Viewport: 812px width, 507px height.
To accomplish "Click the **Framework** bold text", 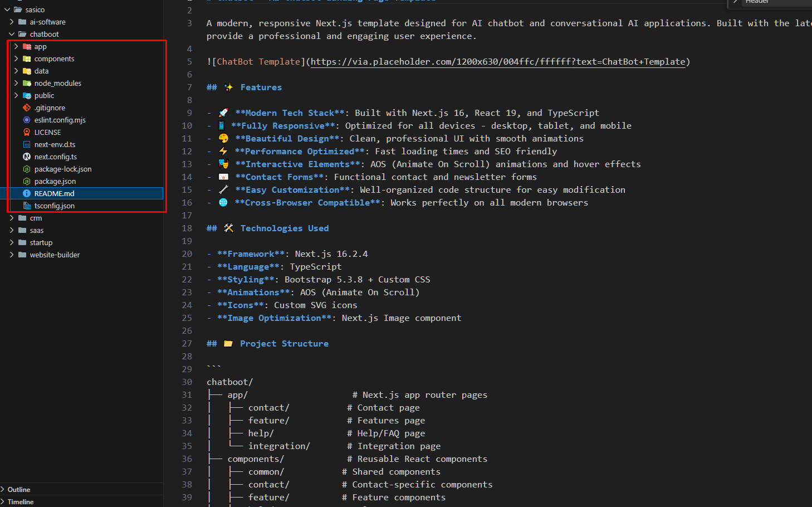I will 251,254.
